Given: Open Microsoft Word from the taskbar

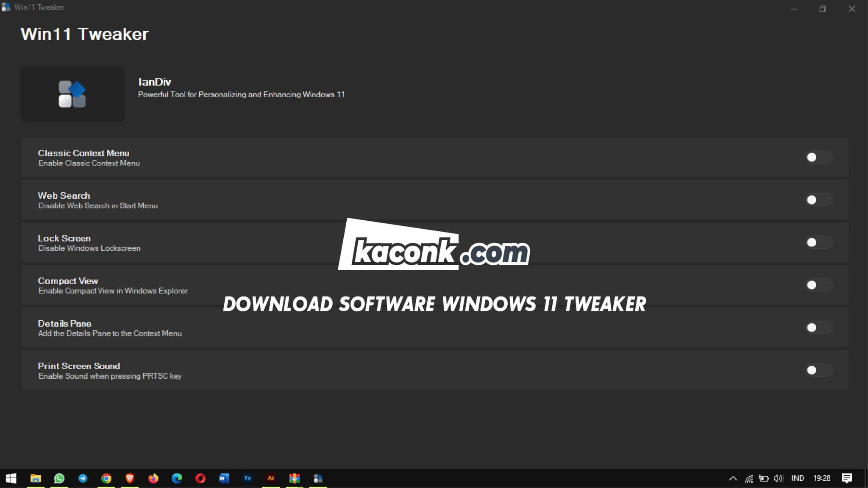Looking at the screenshot, I should coord(224,478).
